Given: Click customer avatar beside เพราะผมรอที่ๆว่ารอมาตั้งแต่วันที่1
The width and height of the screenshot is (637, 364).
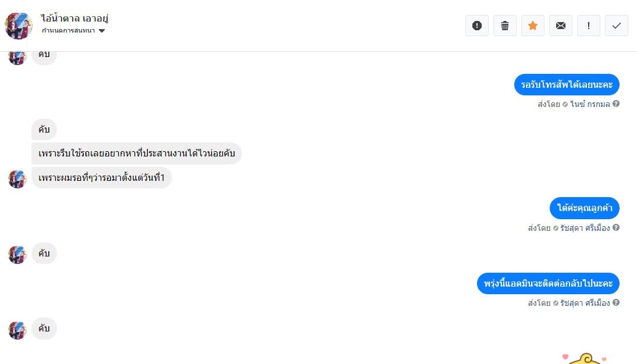Looking at the screenshot, I should coord(17,179).
